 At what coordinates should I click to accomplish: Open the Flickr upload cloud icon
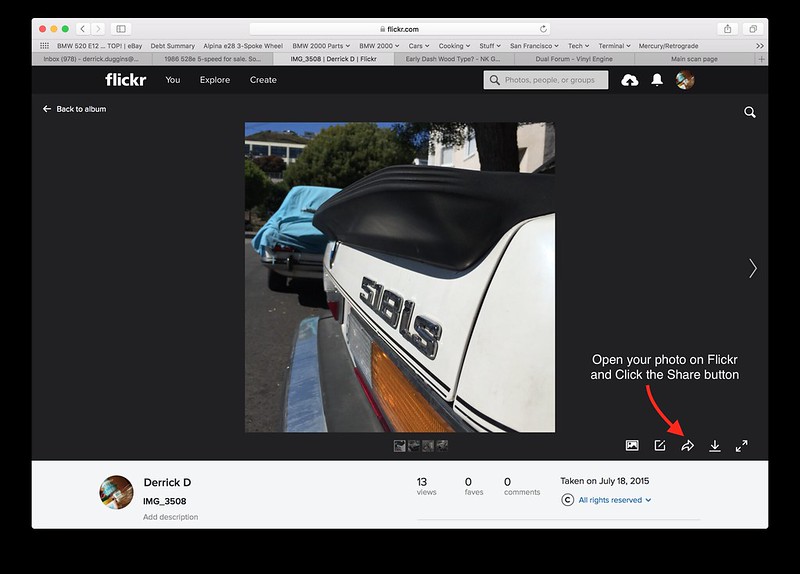[x=629, y=80]
